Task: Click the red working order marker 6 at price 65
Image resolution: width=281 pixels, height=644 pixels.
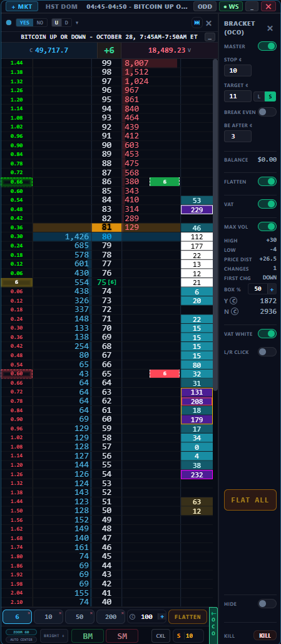Action: click(x=165, y=373)
